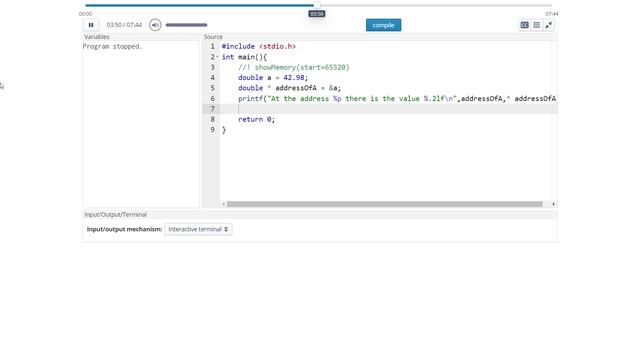
Task: Click the 00:00 start time label
Action: 85,14
